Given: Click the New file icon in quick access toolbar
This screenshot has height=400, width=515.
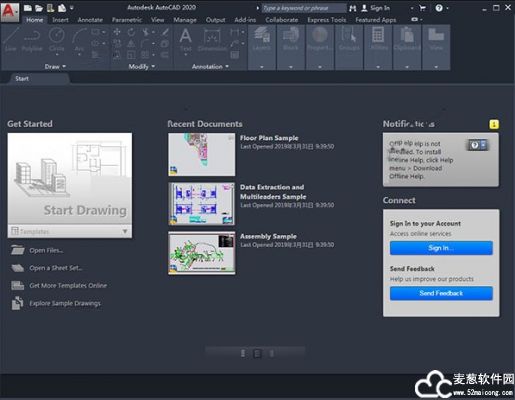Looking at the screenshot, I should (28, 8).
